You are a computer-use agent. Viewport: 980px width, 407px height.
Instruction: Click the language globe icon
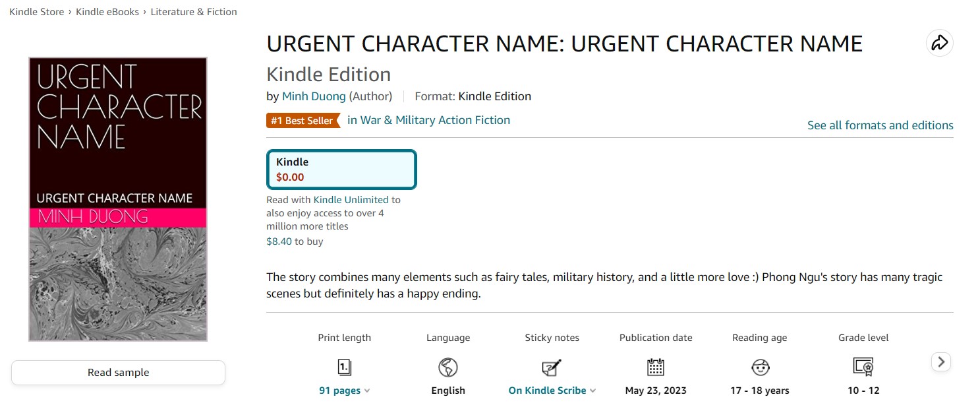point(448,367)
